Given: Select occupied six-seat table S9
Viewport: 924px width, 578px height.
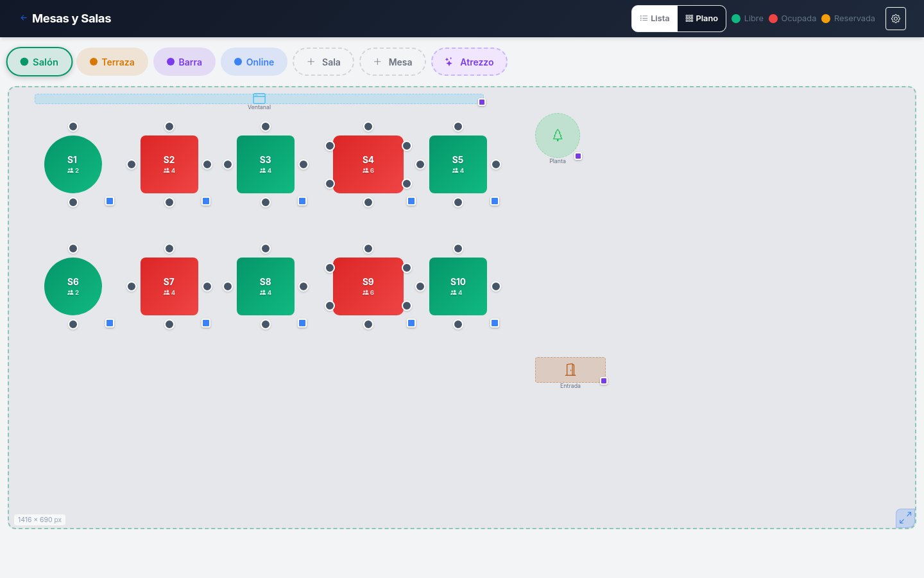Looking at the screenshot, I should (368, 286).
